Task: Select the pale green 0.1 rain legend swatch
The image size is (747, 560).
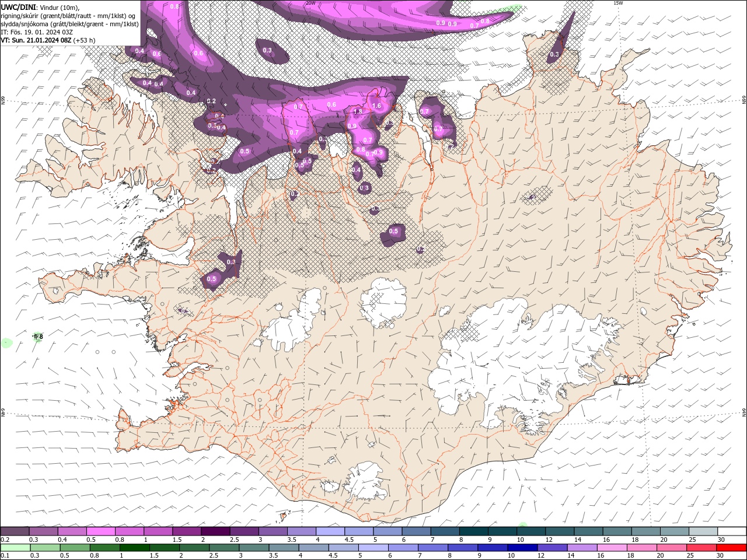Action: 15,548
